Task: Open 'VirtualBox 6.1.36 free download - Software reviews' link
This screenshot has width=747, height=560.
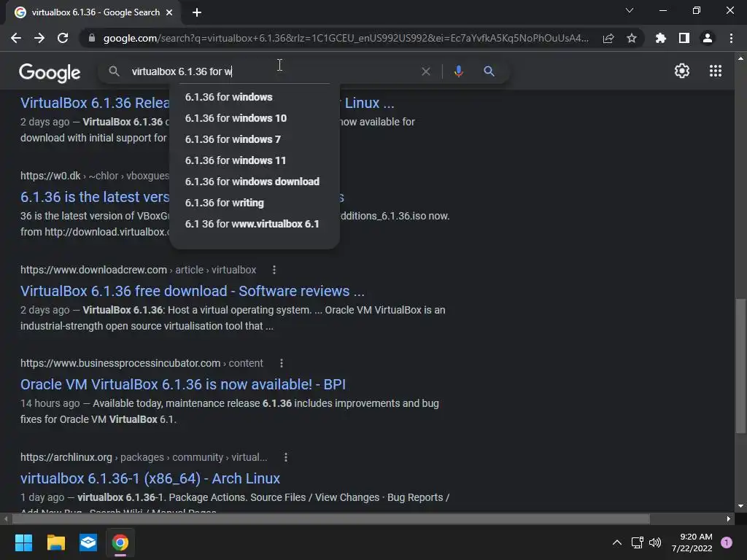Action: click(x=193, y=291)
